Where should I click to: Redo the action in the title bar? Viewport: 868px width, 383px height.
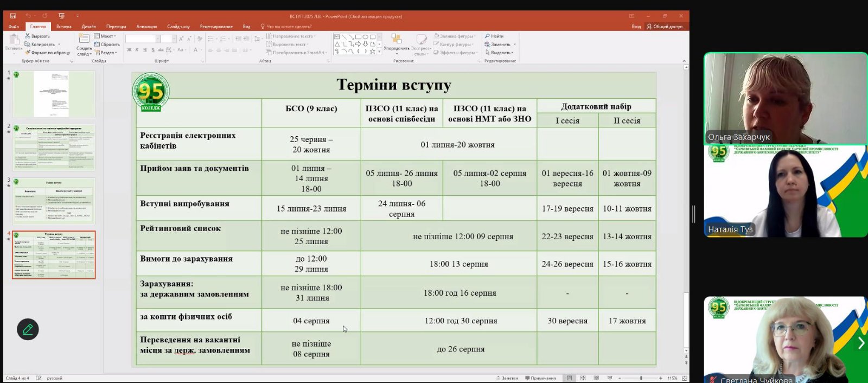pyautogui.click(x=45, y=16)
